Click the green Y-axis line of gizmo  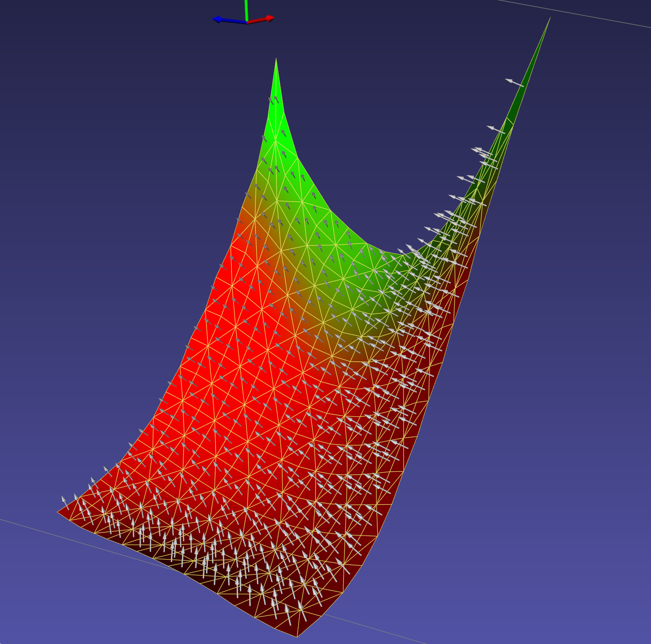[246, 10]
